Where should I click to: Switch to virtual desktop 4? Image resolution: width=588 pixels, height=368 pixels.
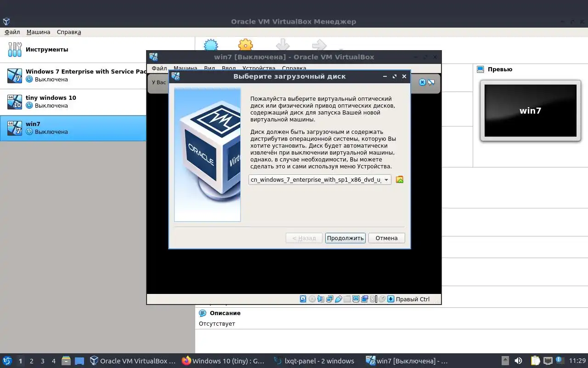(x=53, y=361)
